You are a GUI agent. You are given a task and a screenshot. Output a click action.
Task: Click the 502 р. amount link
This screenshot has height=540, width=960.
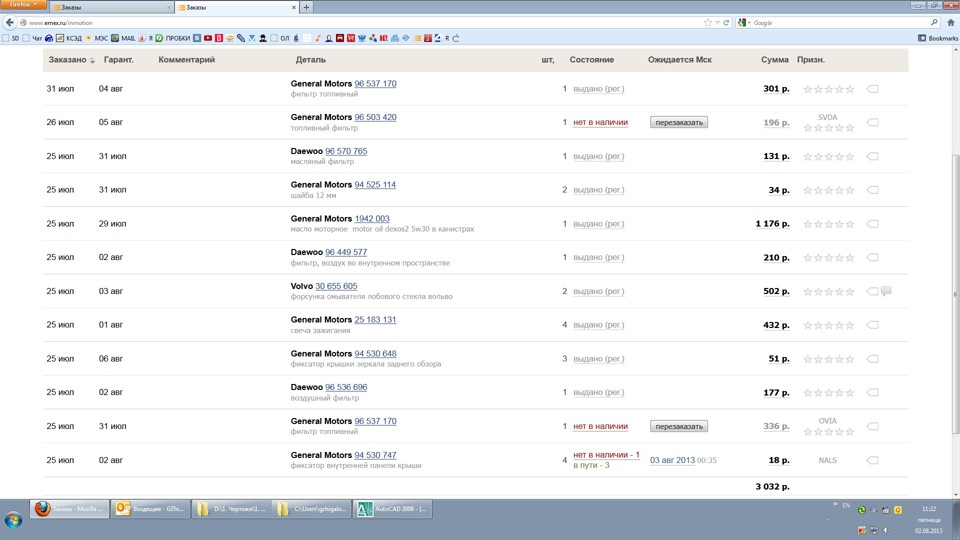[776, 291]
